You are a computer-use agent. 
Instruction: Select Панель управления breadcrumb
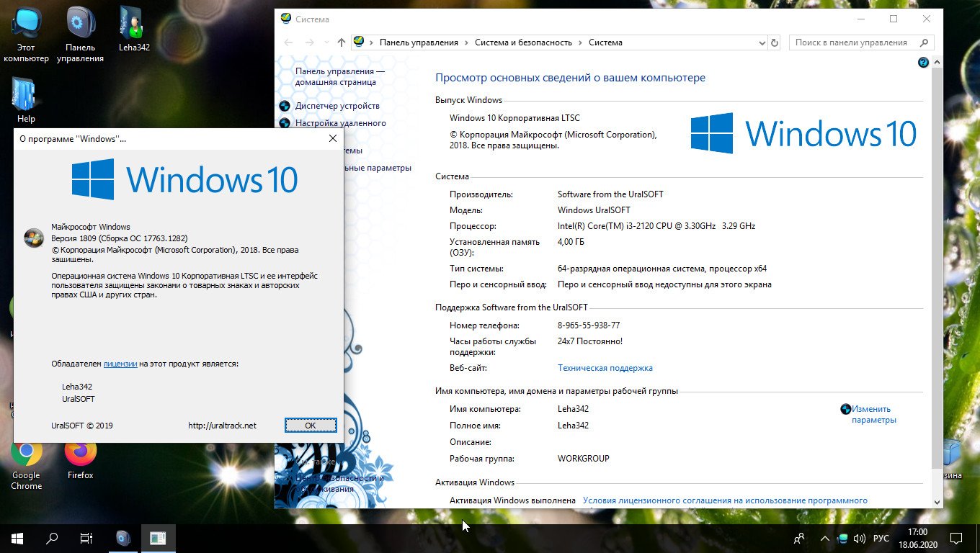click(419, 42)
